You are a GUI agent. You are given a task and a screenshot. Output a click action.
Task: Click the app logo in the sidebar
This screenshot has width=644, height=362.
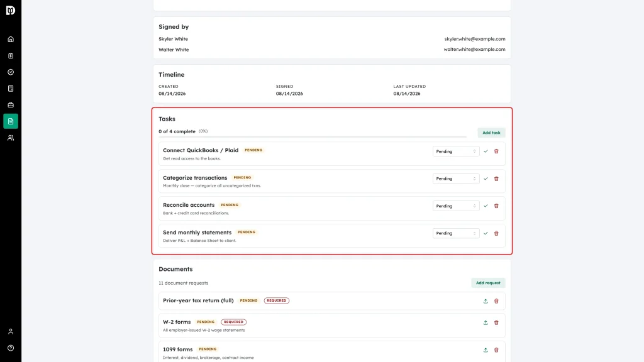coord(11,10)
